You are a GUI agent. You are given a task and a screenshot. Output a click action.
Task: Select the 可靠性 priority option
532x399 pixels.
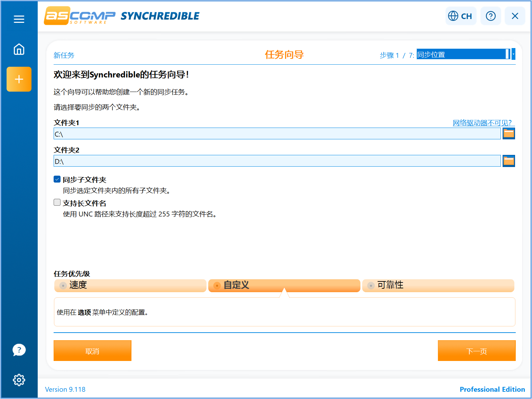coord(438,285)
